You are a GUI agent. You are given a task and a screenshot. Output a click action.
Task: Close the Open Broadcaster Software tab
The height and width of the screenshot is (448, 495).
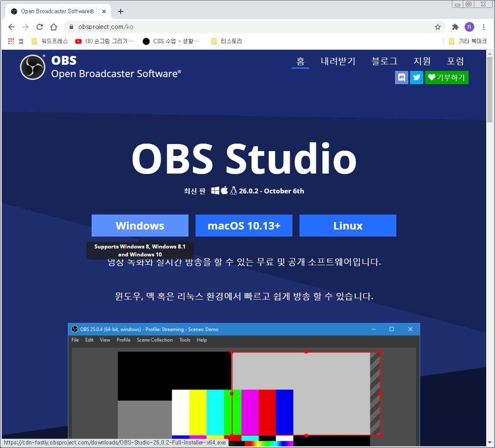click(104, 11)
